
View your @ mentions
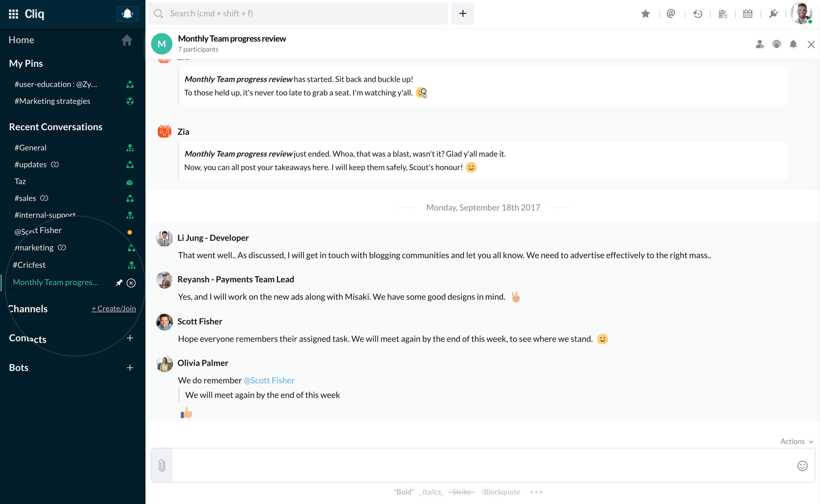click(671, 14)
